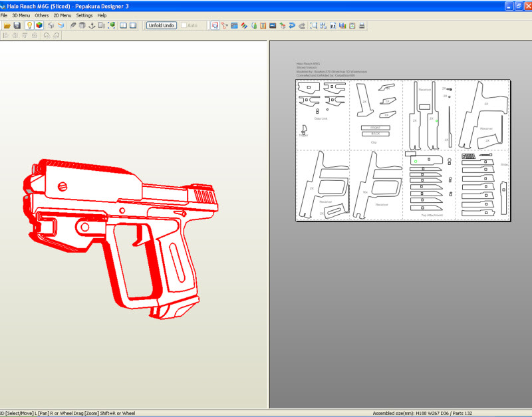Image resolution: width=532 pixels, height=417 pixels.
Task: Click the blue window panel icon
Action: [x=234, y=25]
